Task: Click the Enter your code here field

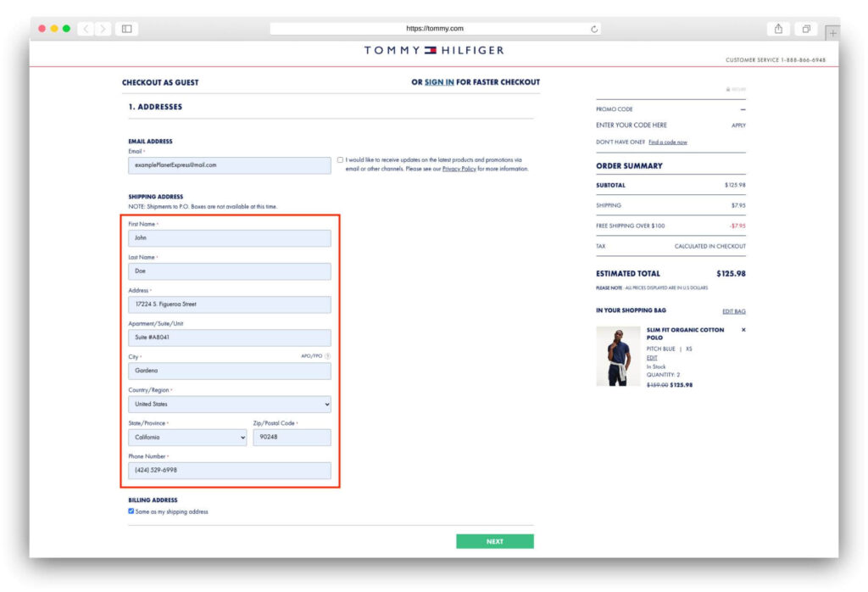Action: 631,126
